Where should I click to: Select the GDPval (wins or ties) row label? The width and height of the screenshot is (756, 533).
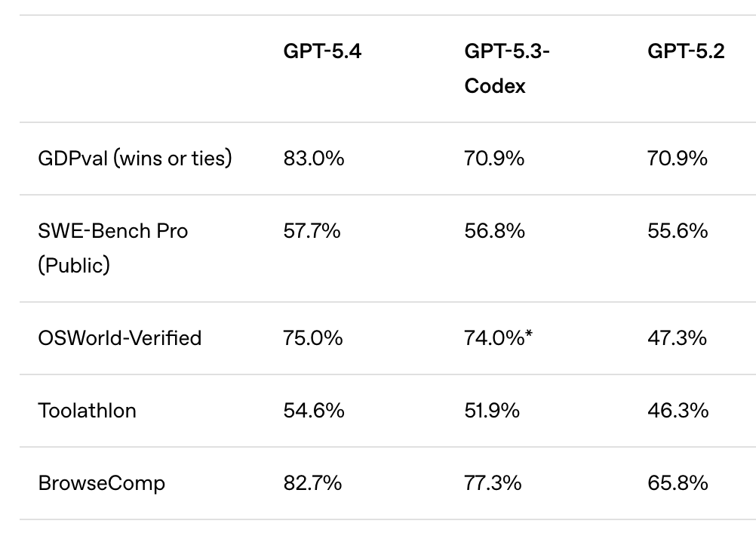135,159
